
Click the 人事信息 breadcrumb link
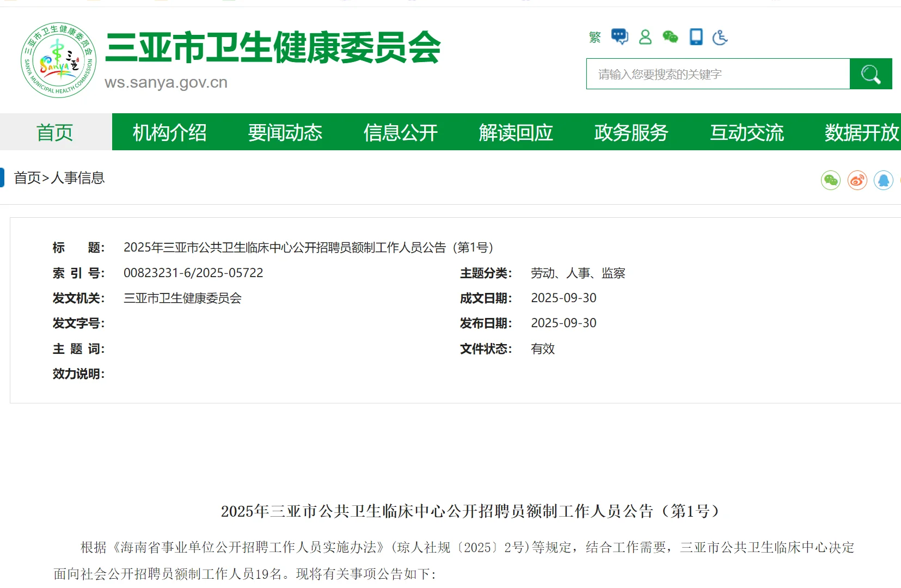pyautogui.click(x=77, y=178)
